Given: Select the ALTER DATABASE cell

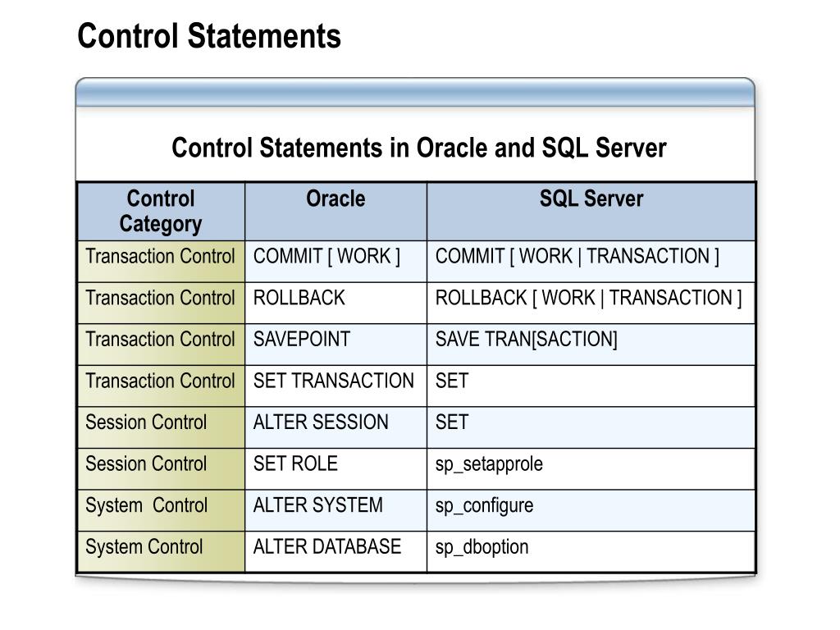Looking at the screenshot, I should pos(336,552).
